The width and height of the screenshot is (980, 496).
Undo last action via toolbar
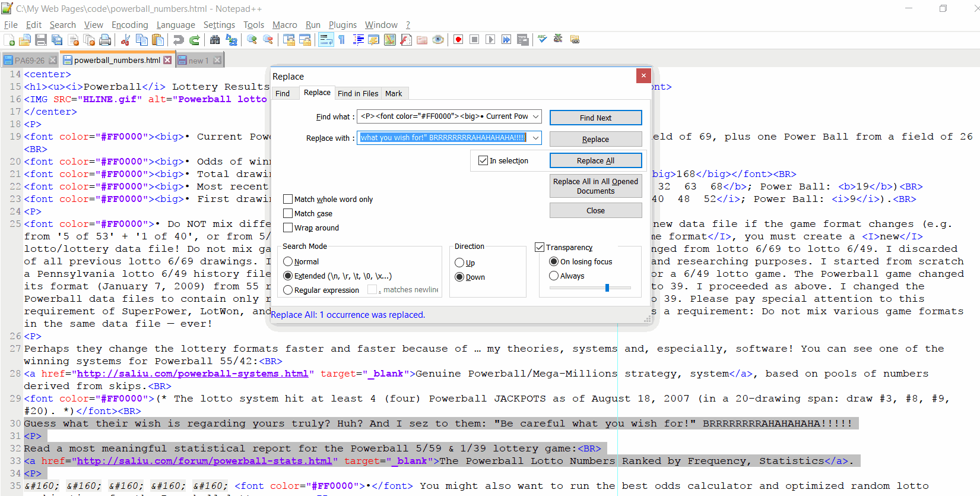click(178, 40)
